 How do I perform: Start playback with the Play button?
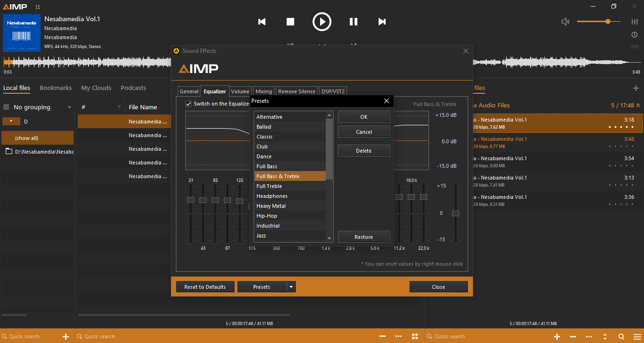point(322,22)
